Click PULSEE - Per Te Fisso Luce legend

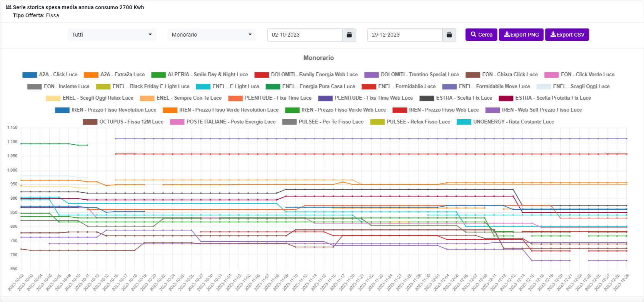(x=323, y=122)
